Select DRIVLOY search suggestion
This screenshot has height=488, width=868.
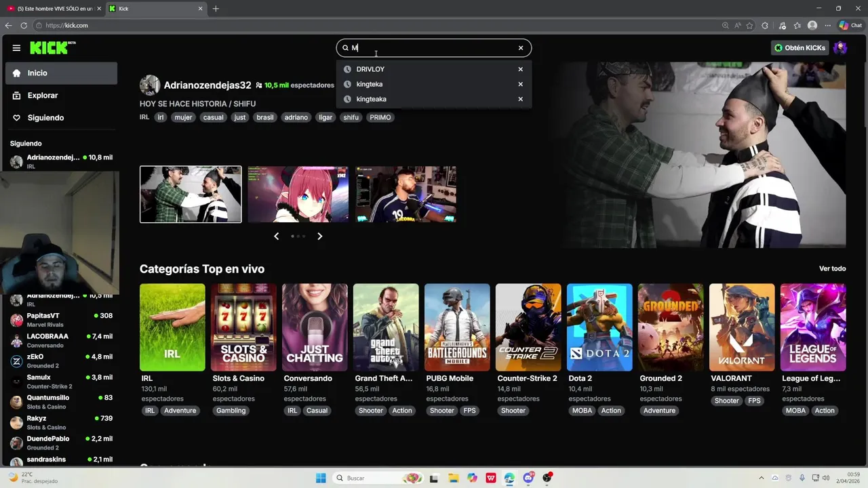tap(370, 69)
